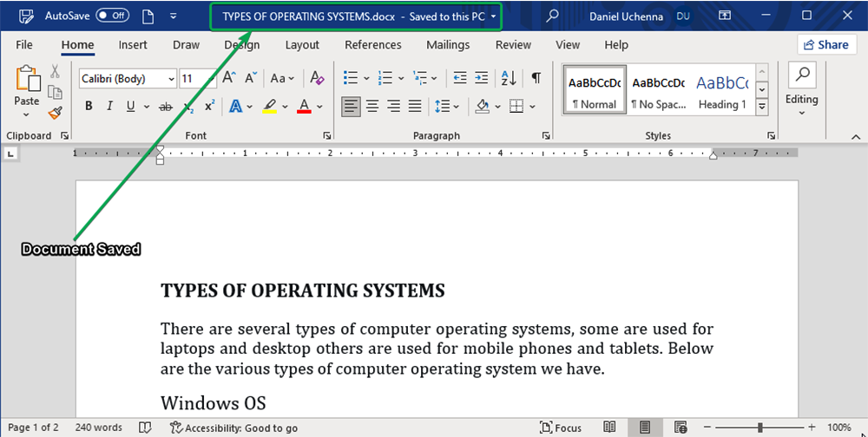Click Clear All Formatting icon
The width and height of the screenshot is (868, 437).
click(317, 78)
